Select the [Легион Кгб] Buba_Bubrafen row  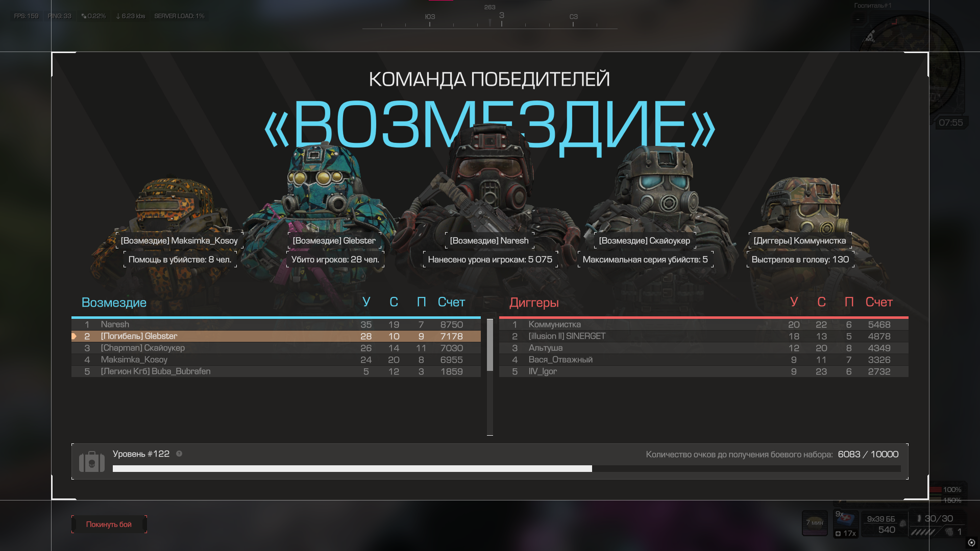276,371
